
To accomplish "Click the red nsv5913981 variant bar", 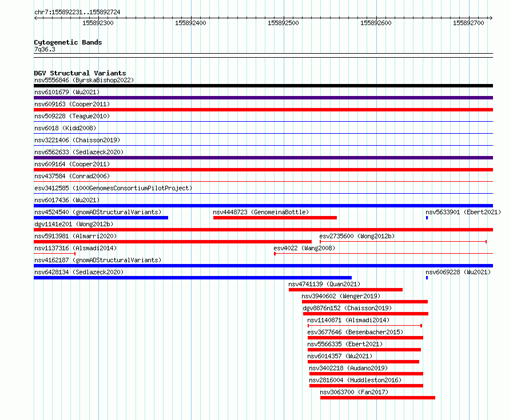I will point(173,242).
